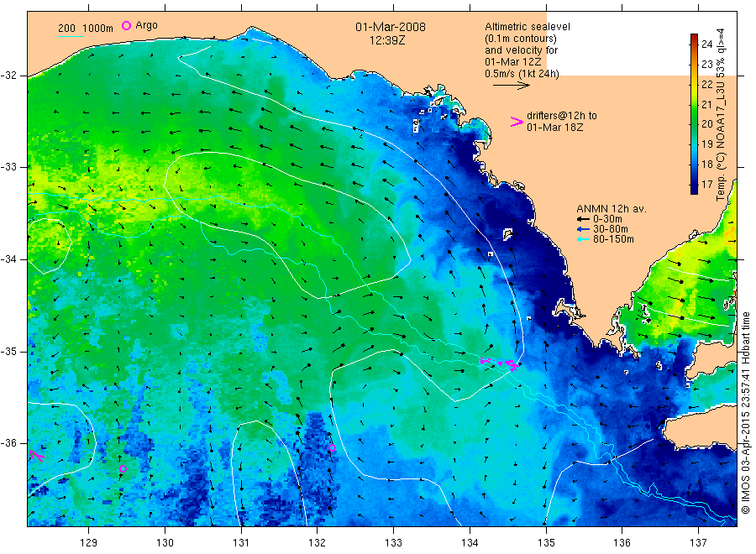The width and height of the screenshot is (756, 554).
Task: Click the '01-Mar 18Z' drifter time text
Action: pos(555,128)
